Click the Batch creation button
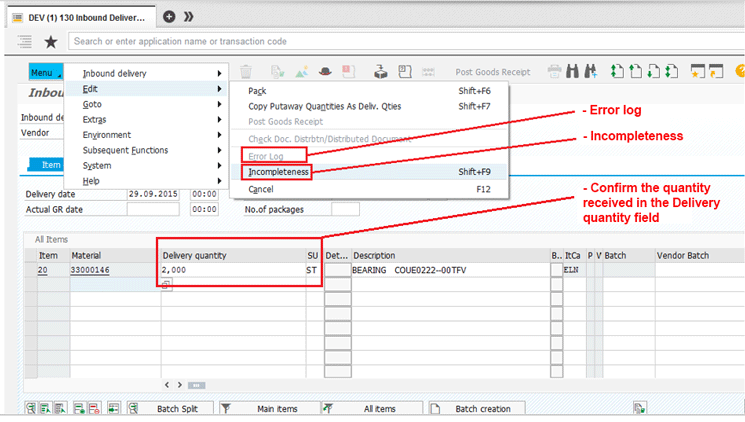The width and height of the screenshot is (745, 422). point(482,408)
